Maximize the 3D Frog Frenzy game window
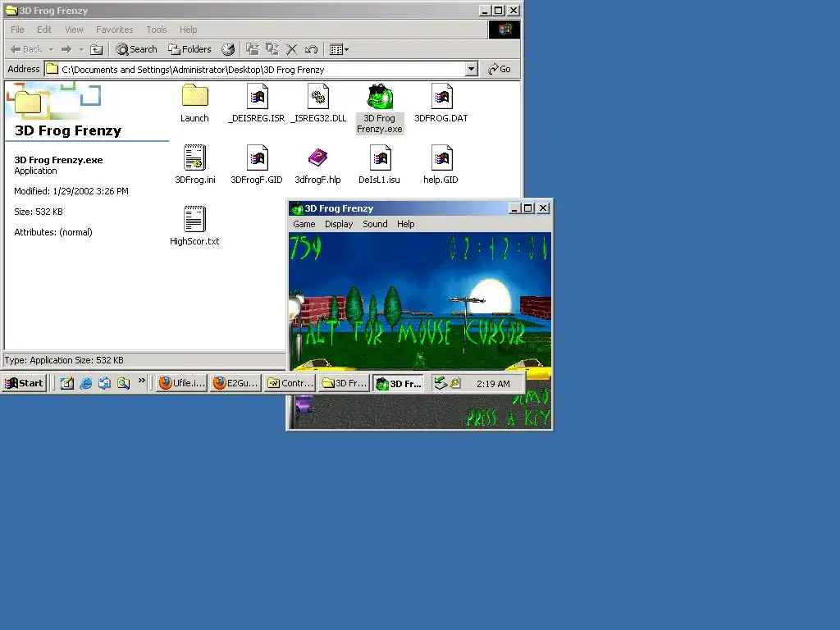The height and width of the screenshot is (630, 840). pos(528,208)
